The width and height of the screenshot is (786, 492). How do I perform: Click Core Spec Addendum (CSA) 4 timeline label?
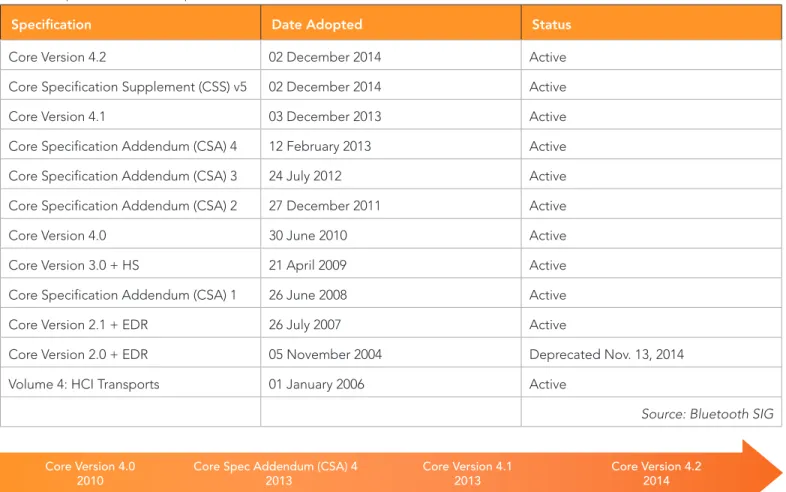tap(276, 473)
